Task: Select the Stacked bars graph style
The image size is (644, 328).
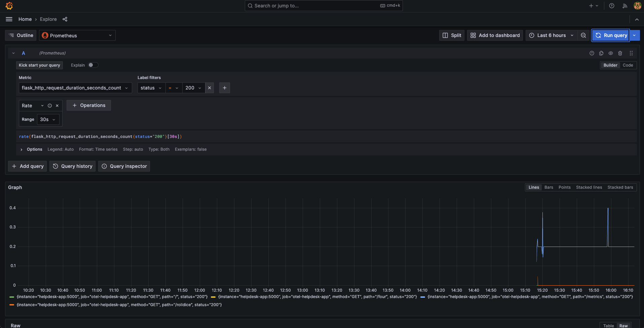Action: point(620,187)
